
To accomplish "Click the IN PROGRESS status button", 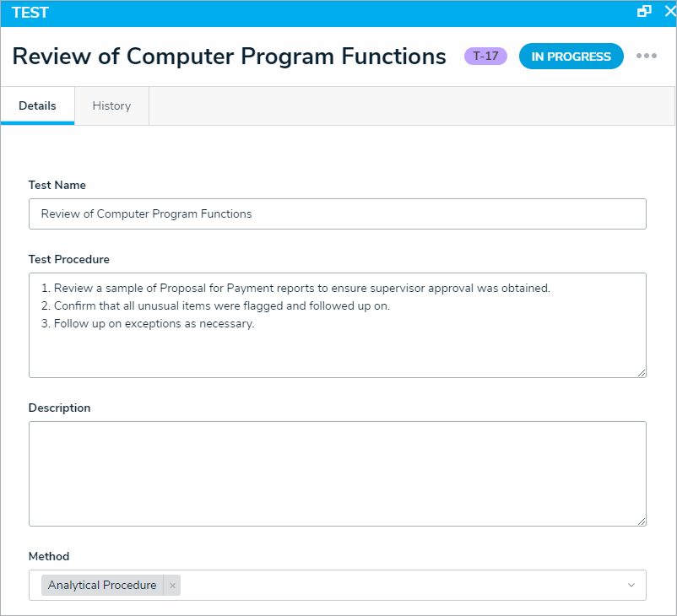I will (x=571, y=57).
